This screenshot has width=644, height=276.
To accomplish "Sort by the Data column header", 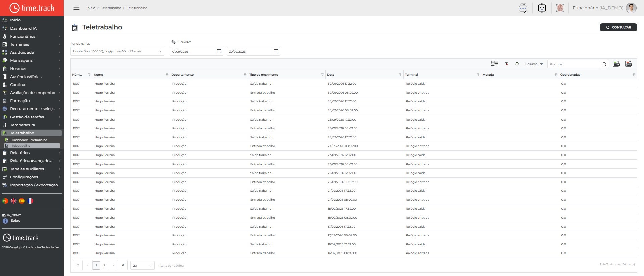I will tap(330, 75).
